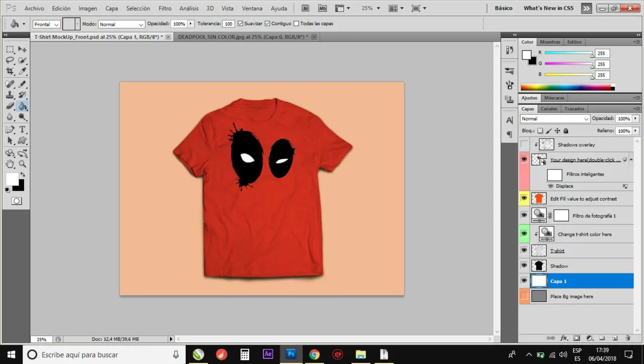Select the Blur tool
Screen dimensions: 644x364
click(x=10, y=117)
